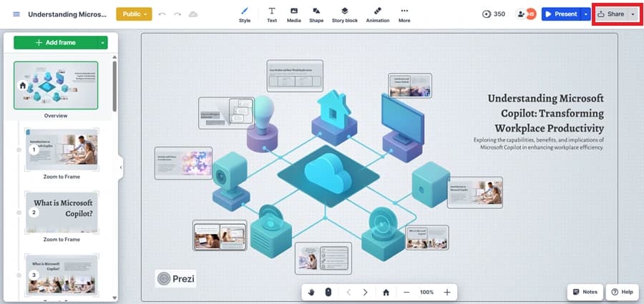
Task: Go to previous frame arrow
Action: coord(348,292)
